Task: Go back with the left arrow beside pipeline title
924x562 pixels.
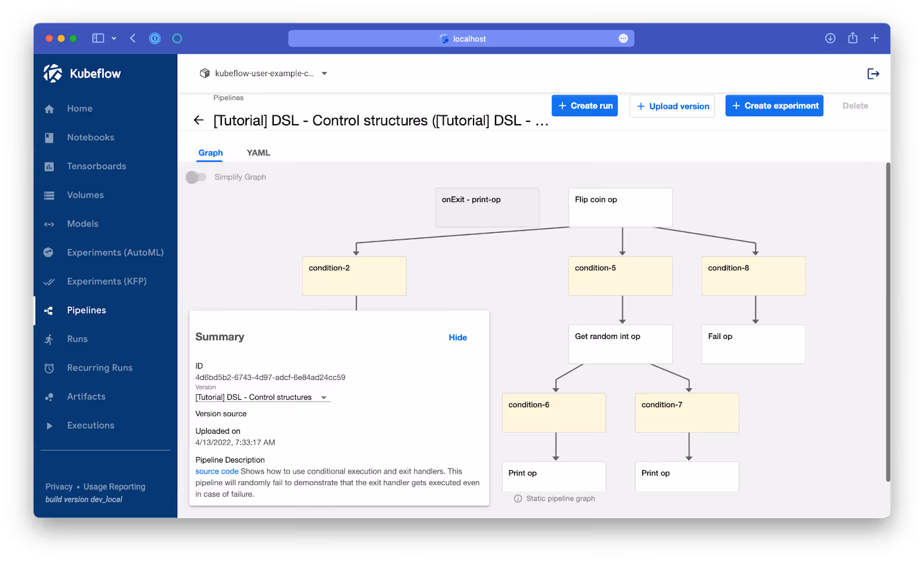Action: pyautogui.click(x=199, y=120)
